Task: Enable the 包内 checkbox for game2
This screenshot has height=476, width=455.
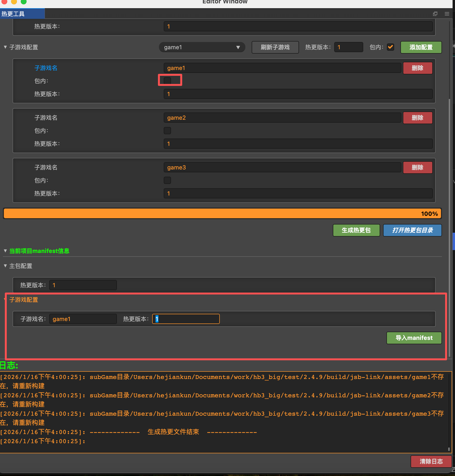Action: (167, 131)
